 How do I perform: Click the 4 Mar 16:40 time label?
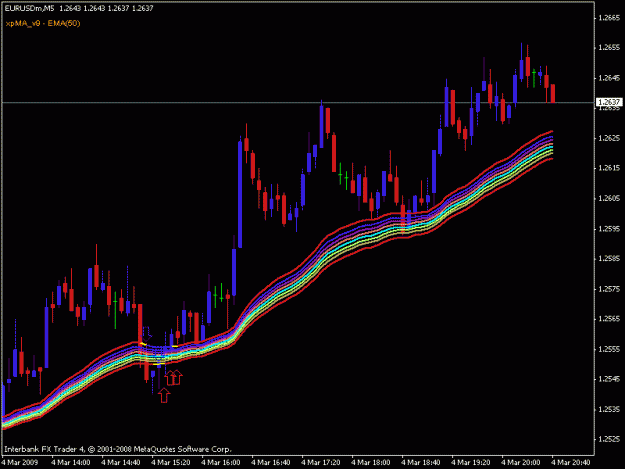pyautogui.click(x=271, y=462)
